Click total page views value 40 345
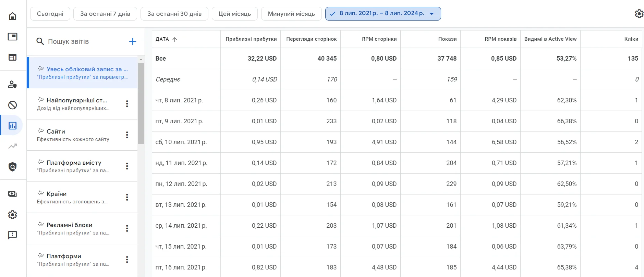 (x=327, y=59)
